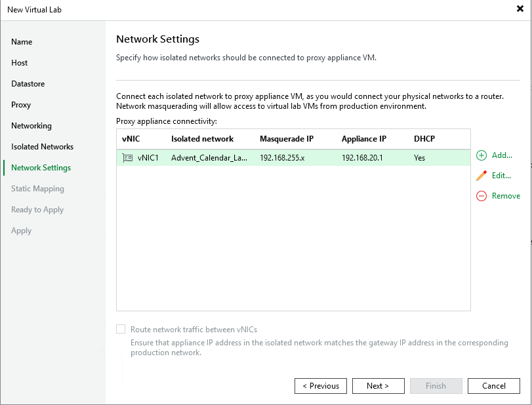Toggle Route network traffic between vNICs checkbox
The height and width of the screenshot is (405, 532).
pos(121,330)
